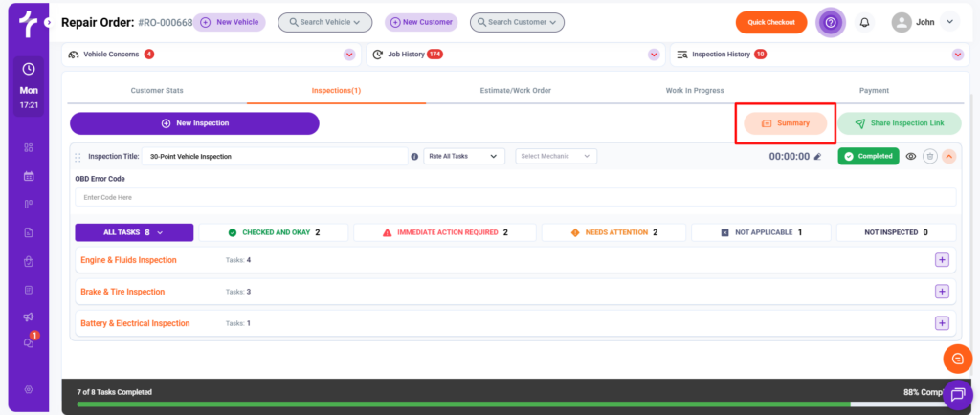Open the purple help question-mark icon
Image resolution: width=980 pixels, height=415 pixels.
coord(831,22)
